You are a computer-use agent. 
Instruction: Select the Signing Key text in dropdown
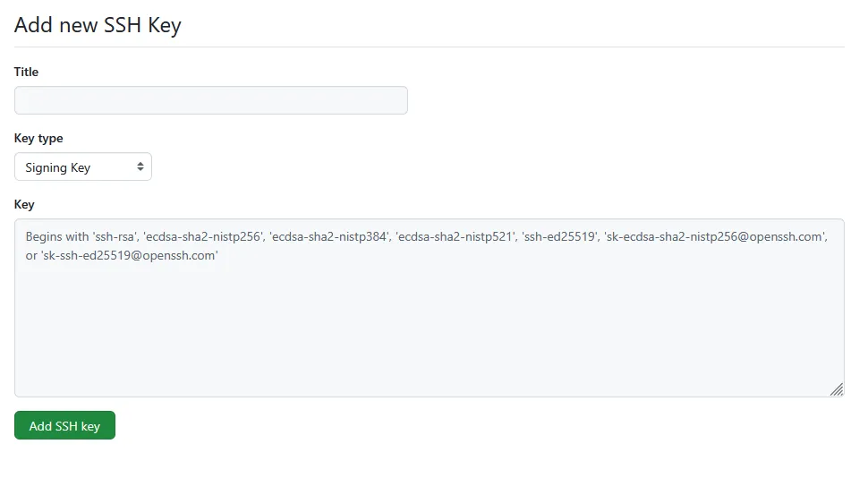[x=58, y=167]
